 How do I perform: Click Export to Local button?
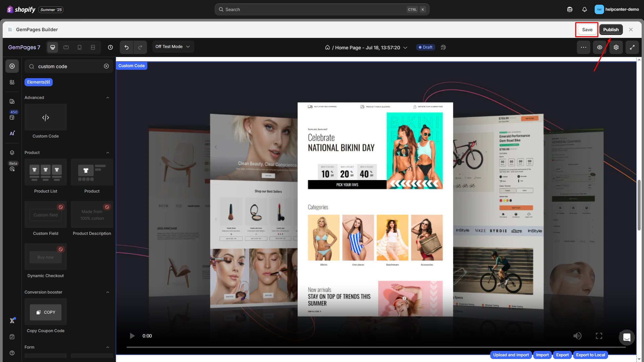click(x=591, y=355)
